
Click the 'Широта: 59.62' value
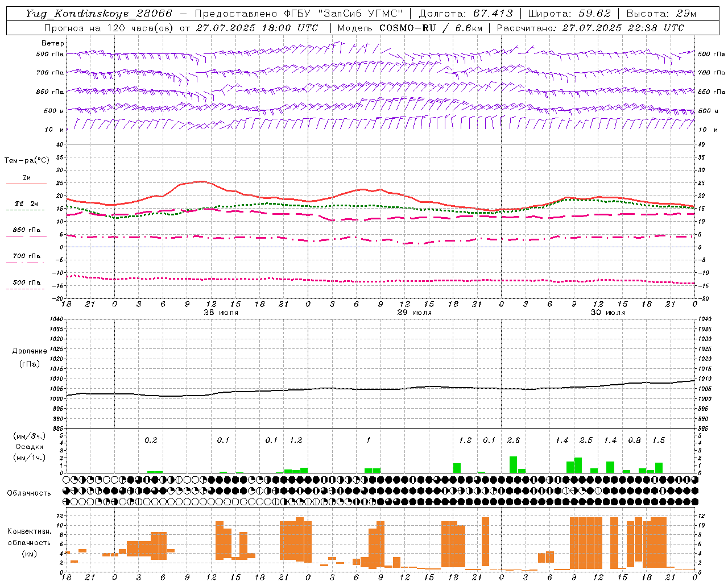click(569, 14)
